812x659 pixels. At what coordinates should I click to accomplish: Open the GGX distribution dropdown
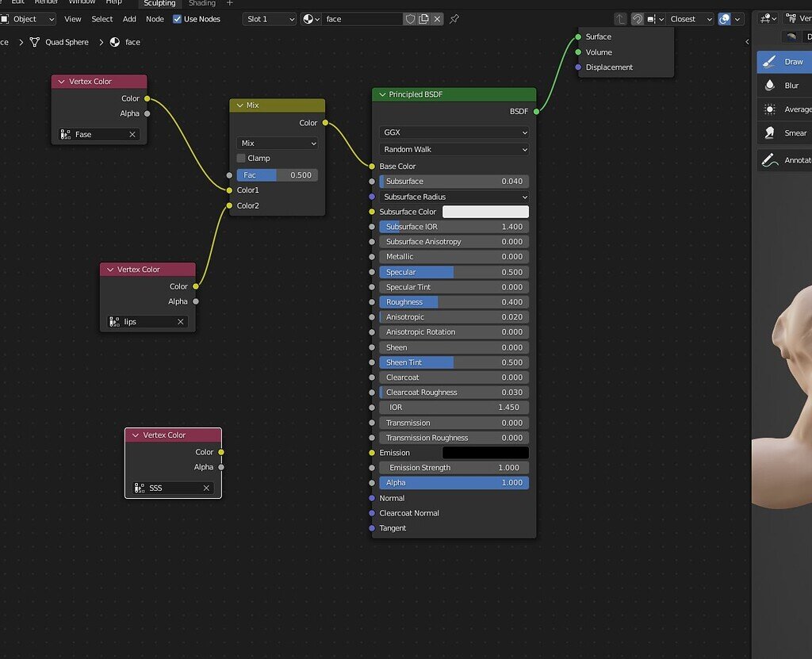[452, 132]
